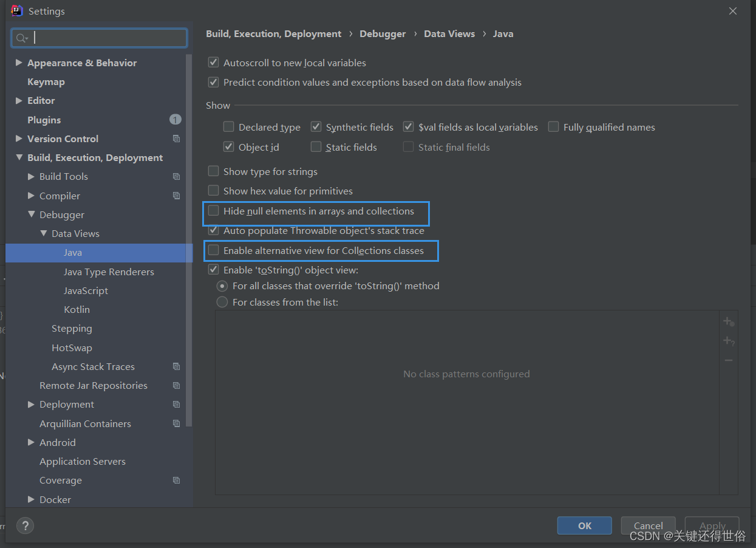Click Data Views in the breadcrumb path
This screenshot has width=756, height=548.
coord(449,33)
